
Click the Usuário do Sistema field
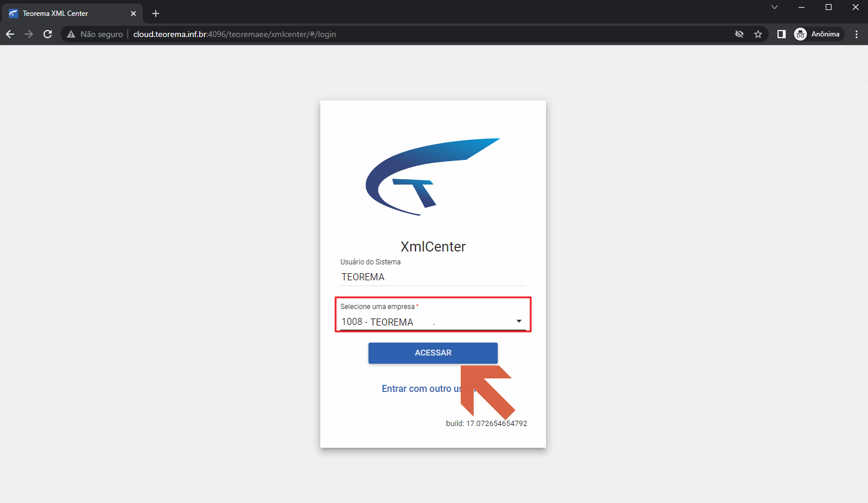(433, 277)
